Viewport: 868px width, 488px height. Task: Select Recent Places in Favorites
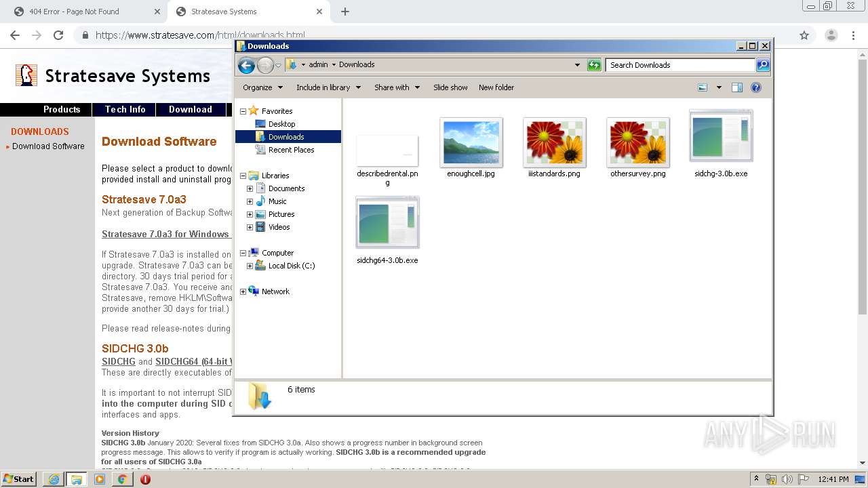coord(291,150)
